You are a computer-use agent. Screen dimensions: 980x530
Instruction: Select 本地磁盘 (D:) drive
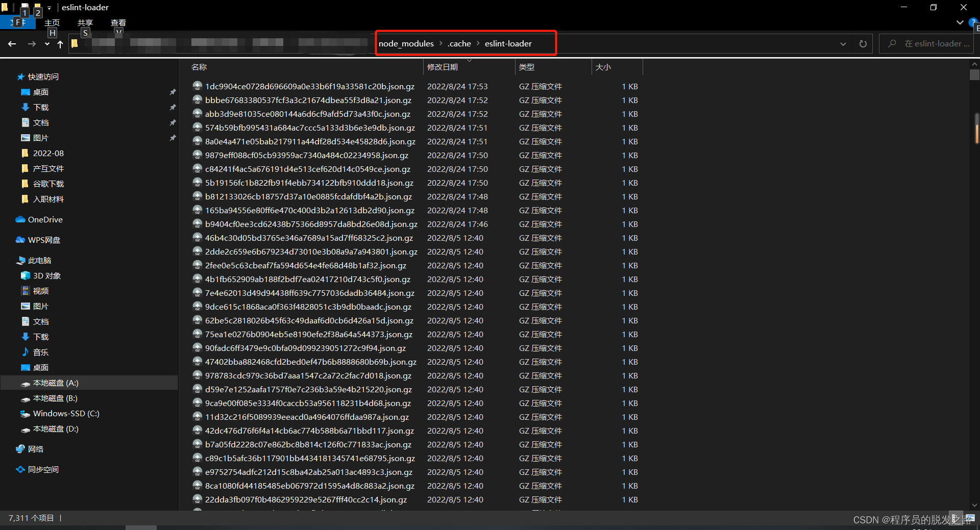click(x=56, y=428)
